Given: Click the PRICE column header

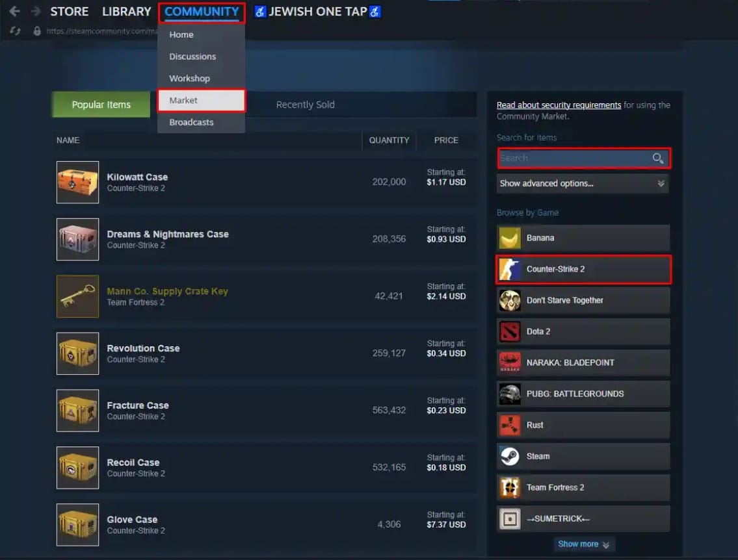Looking at the screenshot, I should [446, 140].
